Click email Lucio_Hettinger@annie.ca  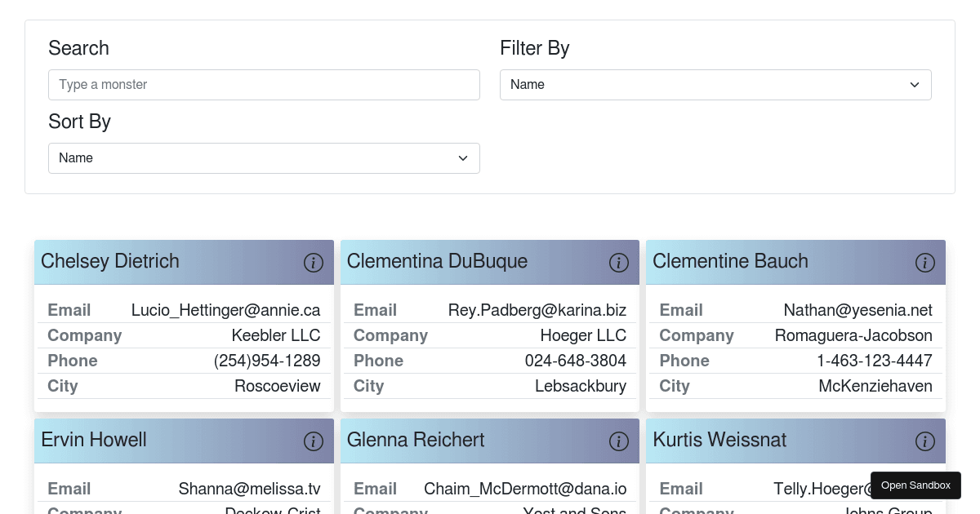[x=225, y=310]
